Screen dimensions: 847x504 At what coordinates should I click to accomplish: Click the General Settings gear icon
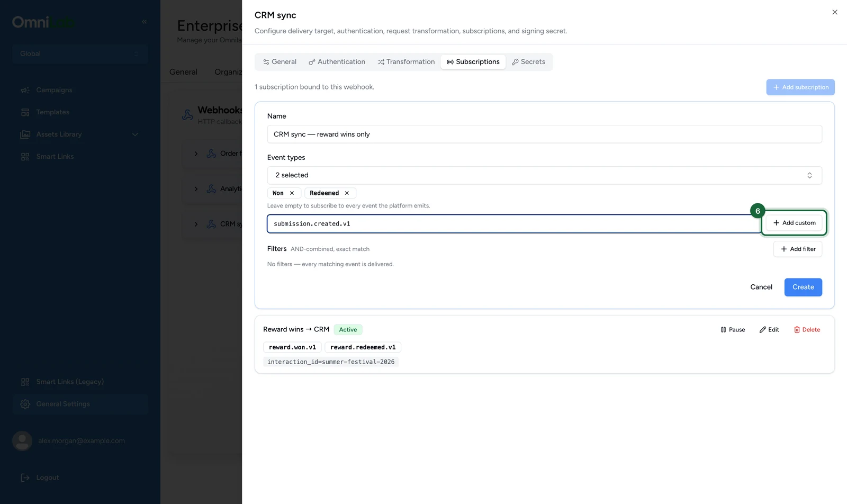(x=25, y=404)
